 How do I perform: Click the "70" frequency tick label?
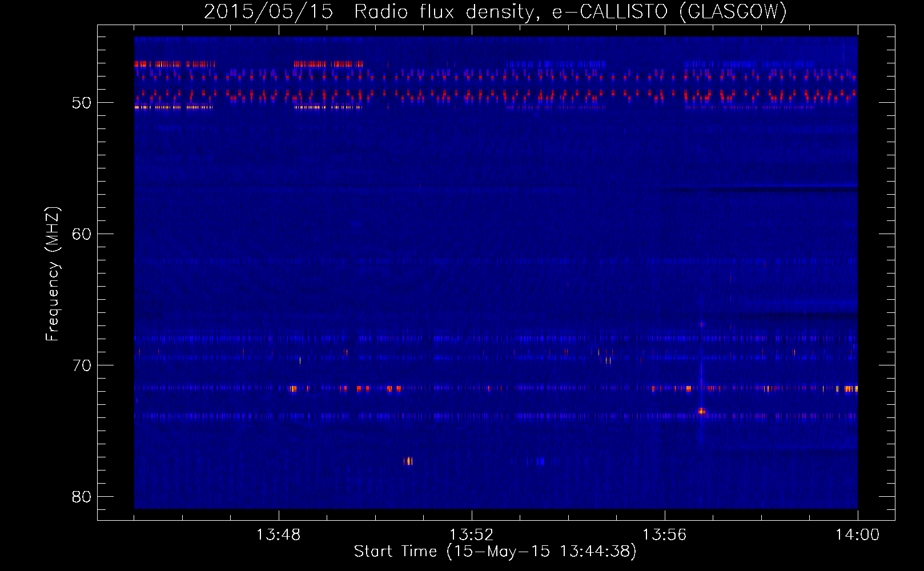(82, 365)
